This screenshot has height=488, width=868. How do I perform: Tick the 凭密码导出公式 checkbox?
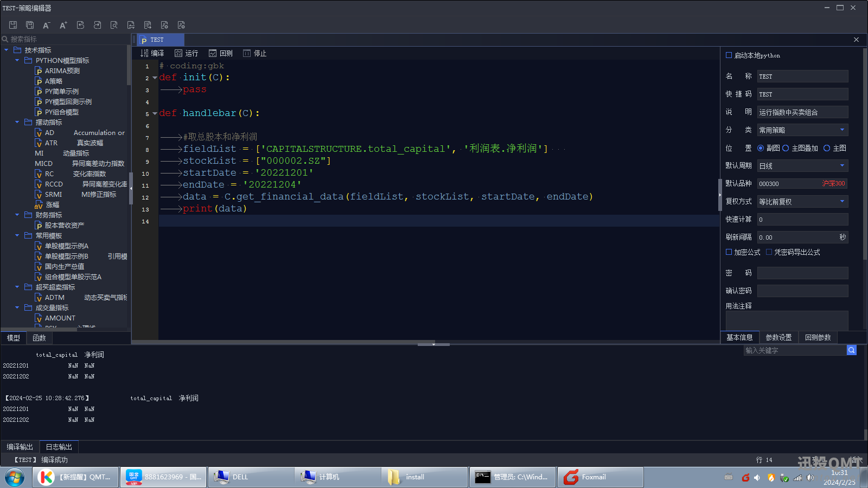point(769,252)
